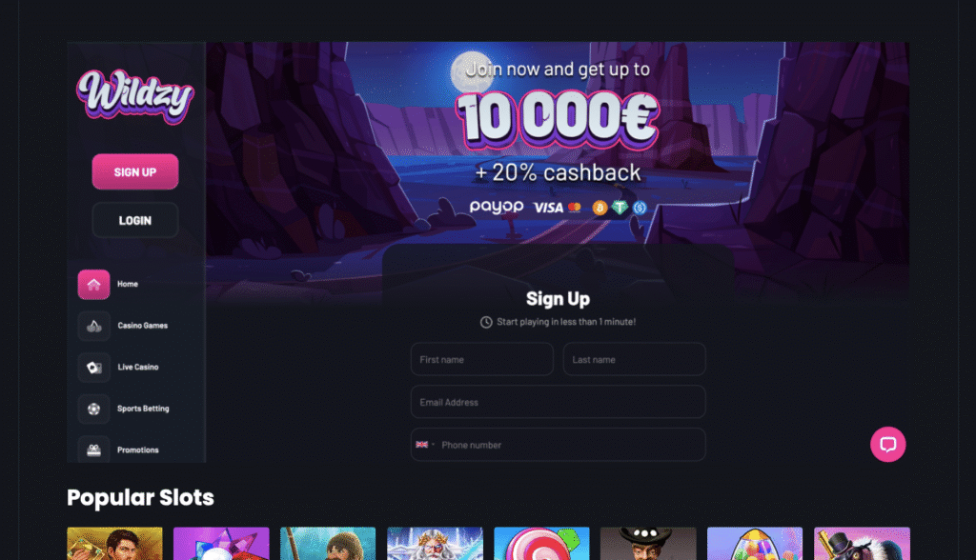Image resolution: width=976 pixels, height=560 pixels.
Task: Click the clock icon under Sign Up
Action: point(486,322)
